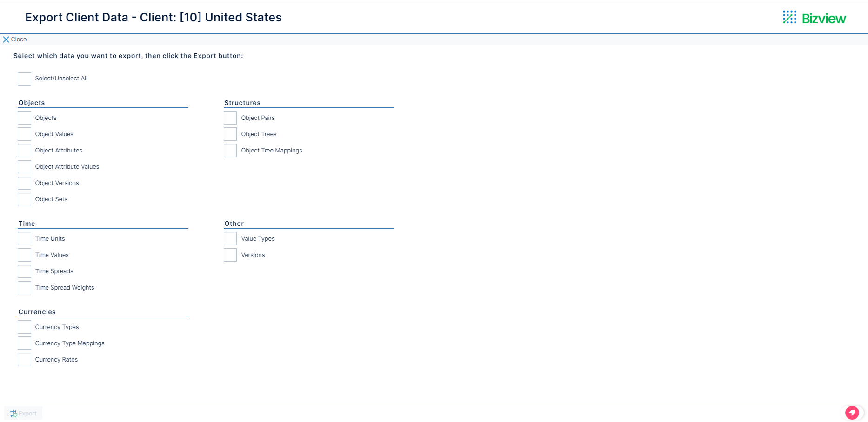Check the Versions checkbox
Viewport: 868px width, 422px height.
[230, 255]
